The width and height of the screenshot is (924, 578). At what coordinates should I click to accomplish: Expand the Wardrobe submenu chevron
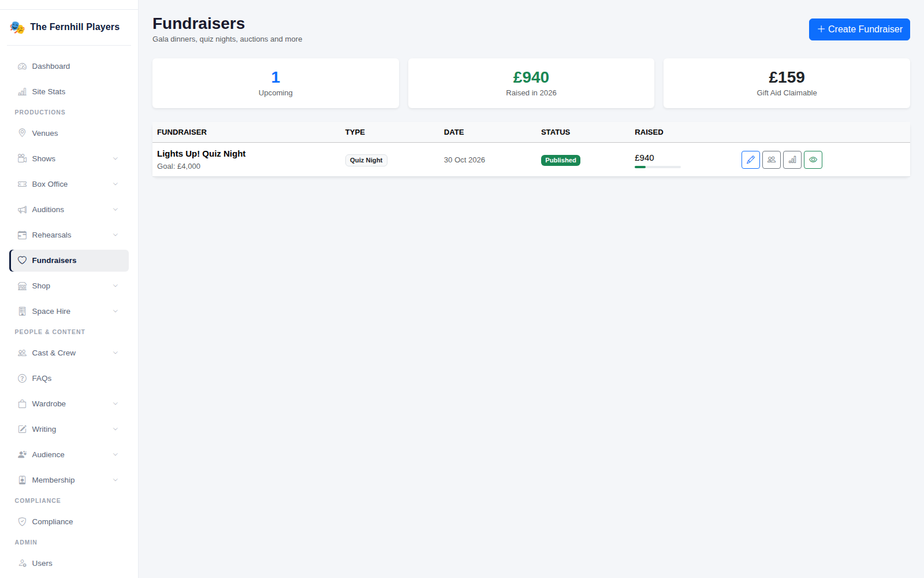click(x=115, y=403)
